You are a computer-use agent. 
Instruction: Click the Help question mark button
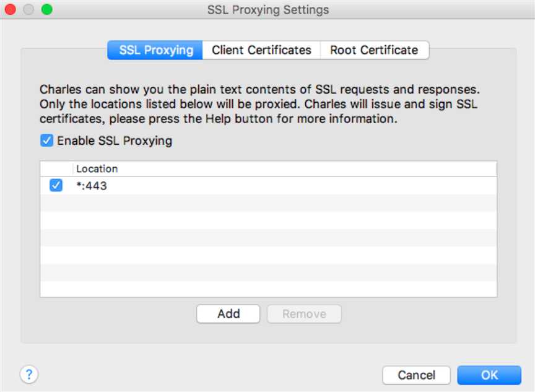click(x=29, y=374)
